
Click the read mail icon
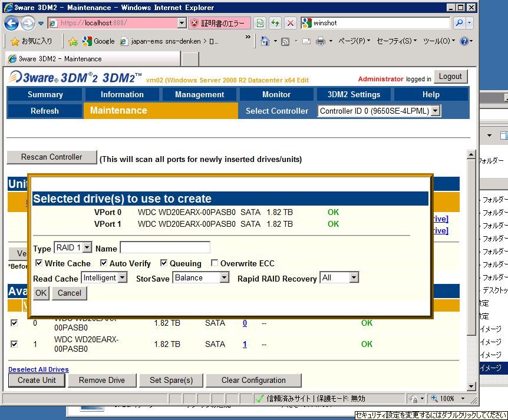pyautogui.click(x=306, y=41)
